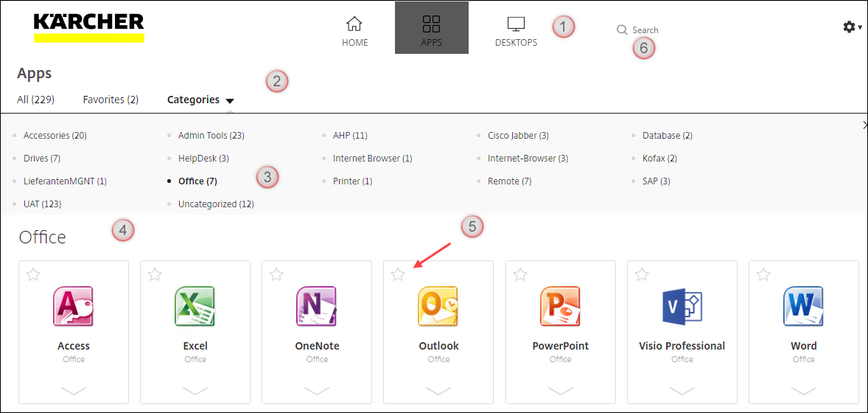The image size is (868, 413).
Task: Add Visio Professional to favorites via star
Action: [x=642, y=274]
